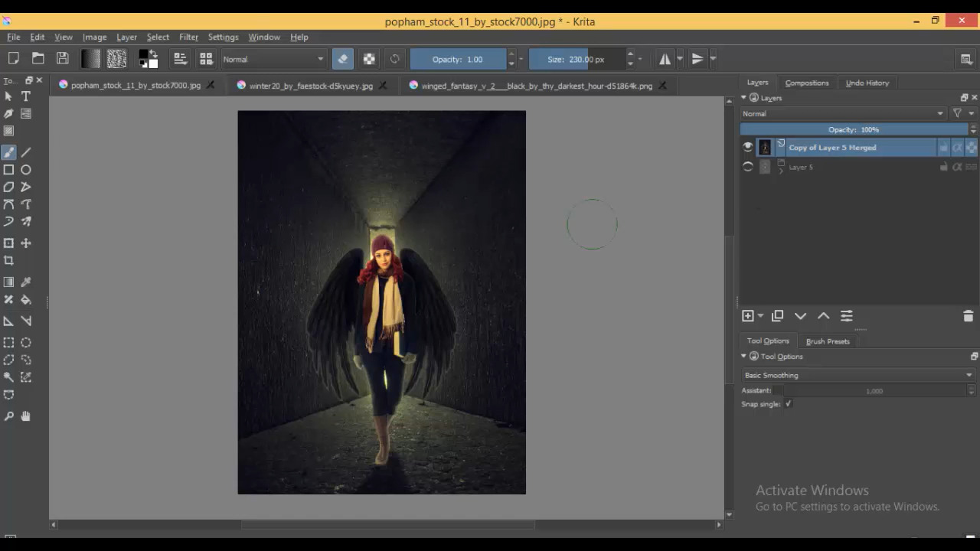Select the Crop tool

(x=8, y=260)
